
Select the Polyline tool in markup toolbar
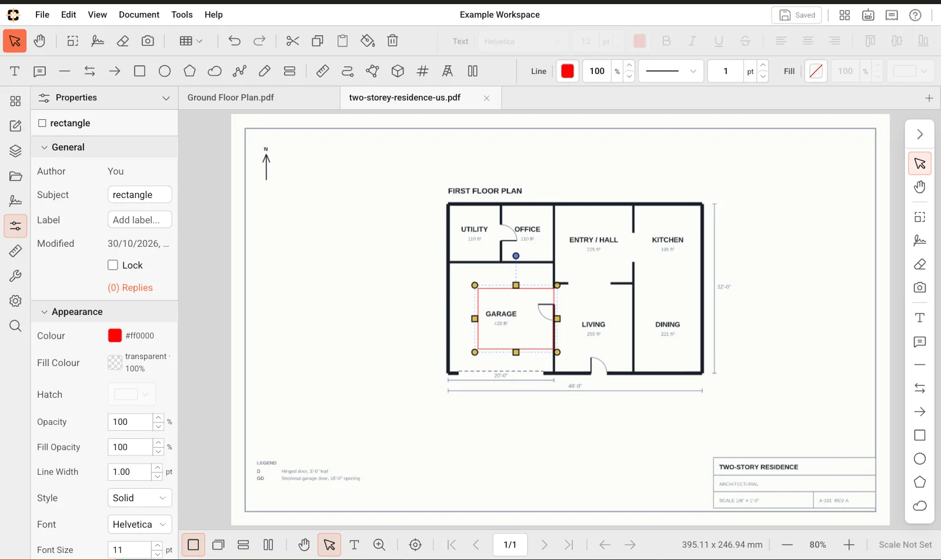(x=239, y=71)
